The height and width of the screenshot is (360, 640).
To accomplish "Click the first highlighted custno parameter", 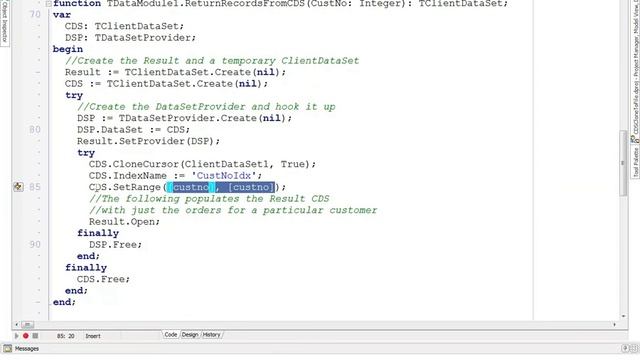I will [191, 187].
